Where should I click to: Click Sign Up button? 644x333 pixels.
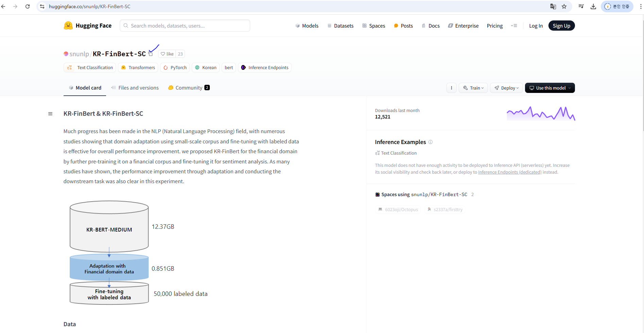(x=561, y=26)
